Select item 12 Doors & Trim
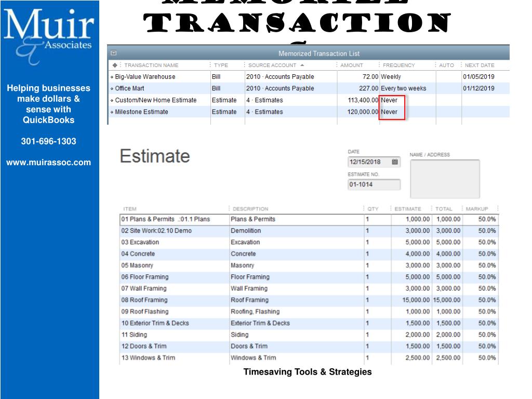The height and width of the screenshot is (399, 532). 309,346
